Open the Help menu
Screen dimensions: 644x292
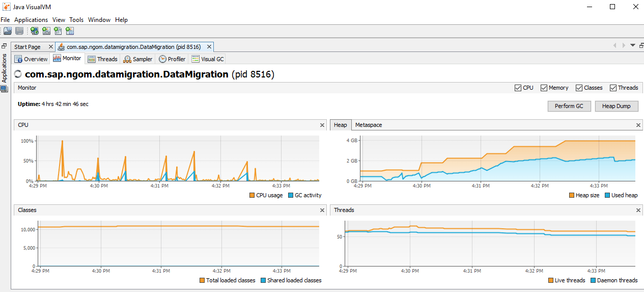pos(121,20)
